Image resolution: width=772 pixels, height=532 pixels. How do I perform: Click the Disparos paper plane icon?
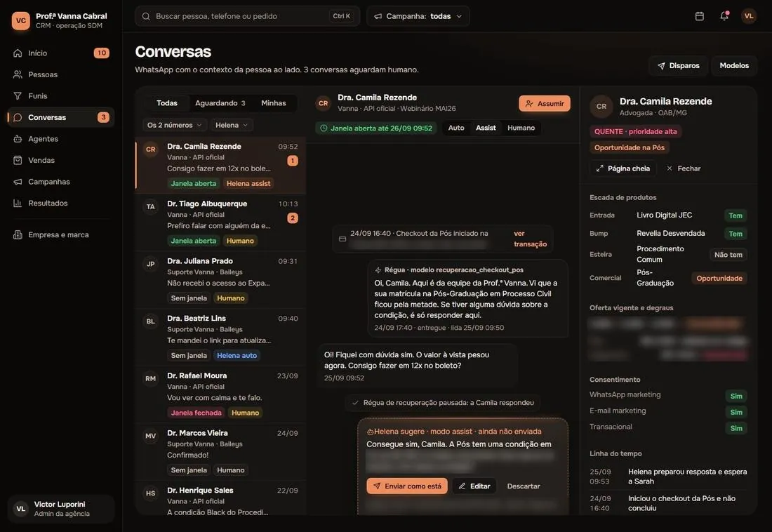point(661,66)
